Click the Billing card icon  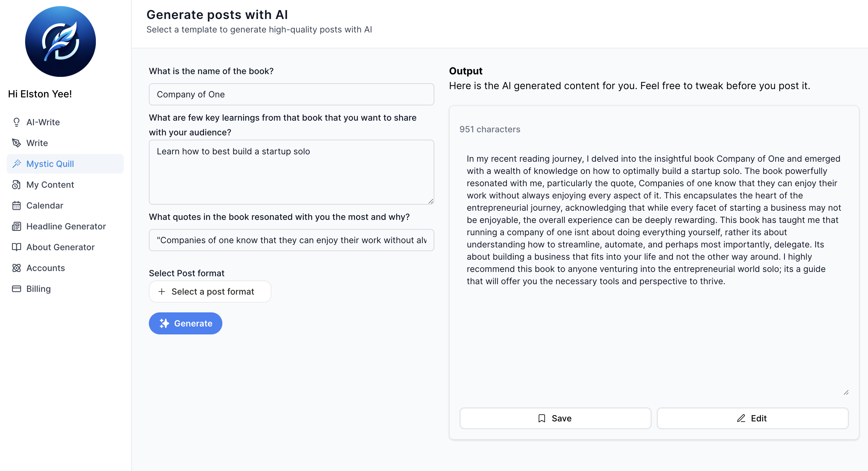(16, 289)
